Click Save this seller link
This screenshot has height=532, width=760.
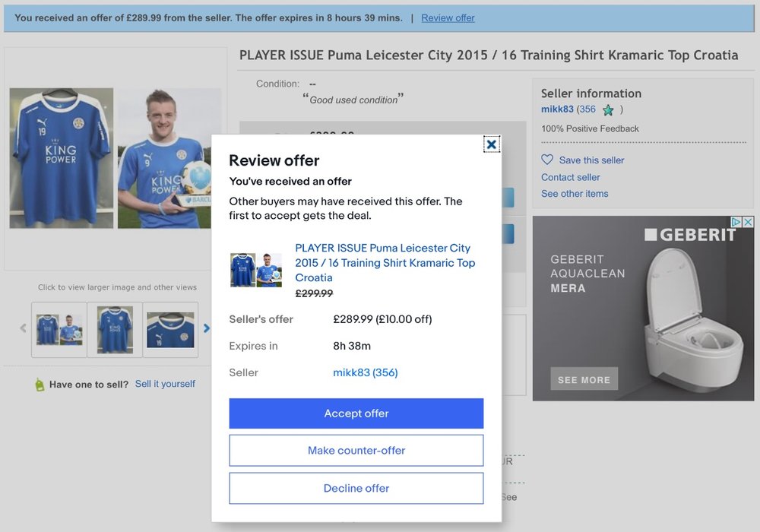(x=591, y=160)
